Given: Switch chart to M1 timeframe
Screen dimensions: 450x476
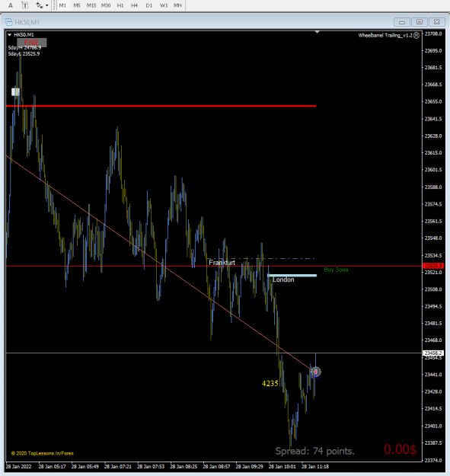Looking at the screenshot, I should 62,5.
